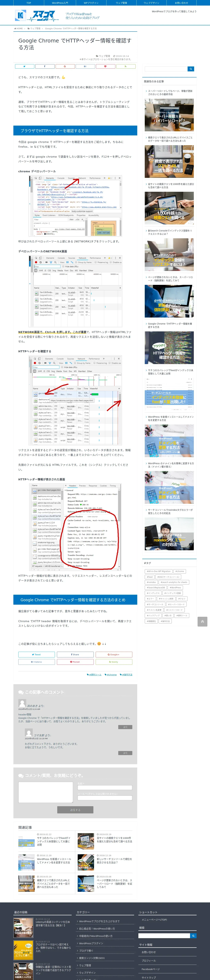The width and height of the screenshot is (210, 980).
Task: Subscribe via top Feedly RSS icon button
Action: [126, 66]
